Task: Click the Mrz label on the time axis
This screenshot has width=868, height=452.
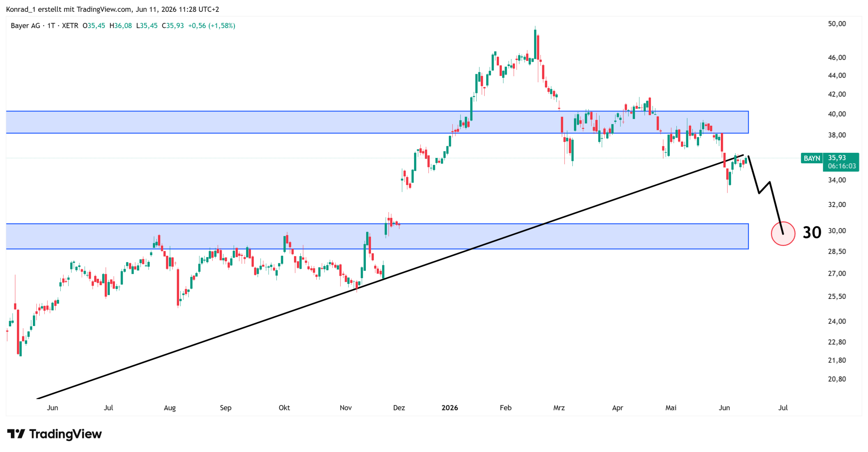Action: pos(559,408)
